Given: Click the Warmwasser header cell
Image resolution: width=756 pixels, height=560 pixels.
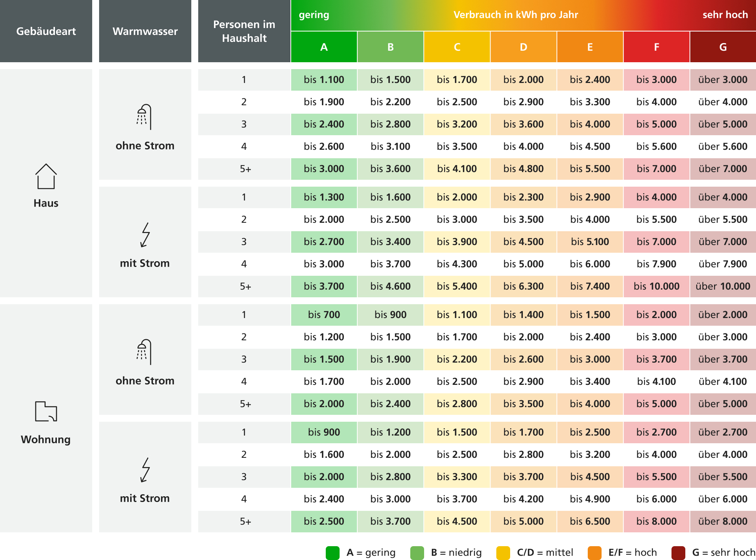Looking at the screenshot, I should tap(145, 31).
